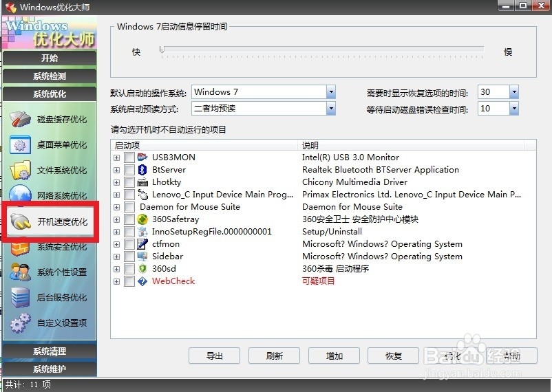Check the Lenovo_C Input Device checkbox
Image resolution: width=552 pixels, height=392 pixels.
pos(129,195)
